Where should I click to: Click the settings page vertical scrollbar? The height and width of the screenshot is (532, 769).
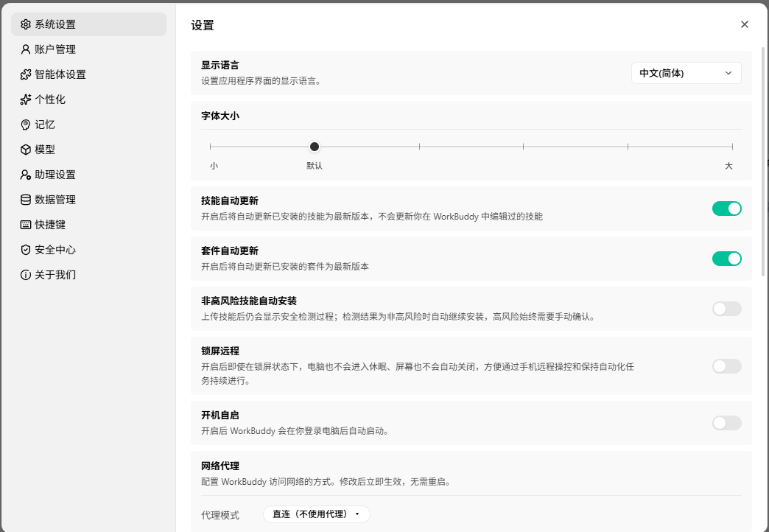tap(763, 162)
